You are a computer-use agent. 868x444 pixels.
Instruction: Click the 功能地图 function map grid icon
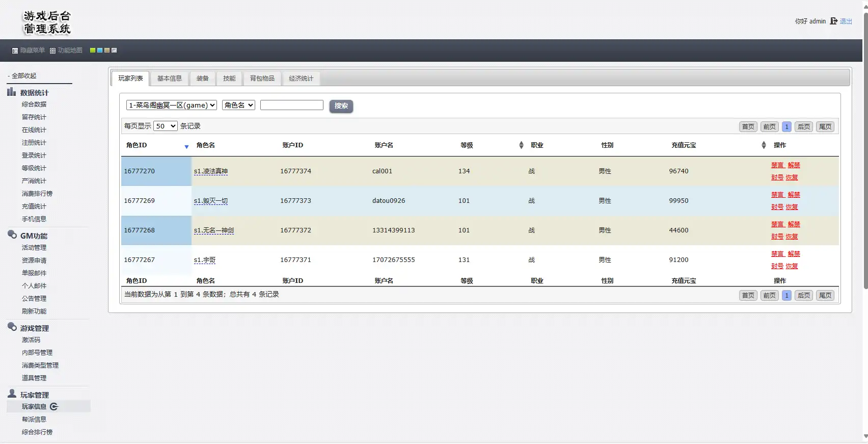(x=52, y=50)
